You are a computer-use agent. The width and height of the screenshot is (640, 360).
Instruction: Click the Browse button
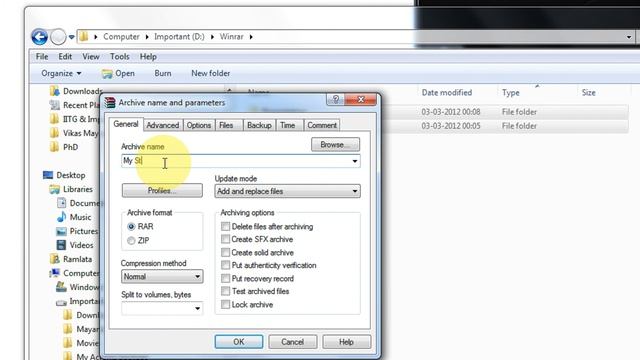click(x=335, y=144)
